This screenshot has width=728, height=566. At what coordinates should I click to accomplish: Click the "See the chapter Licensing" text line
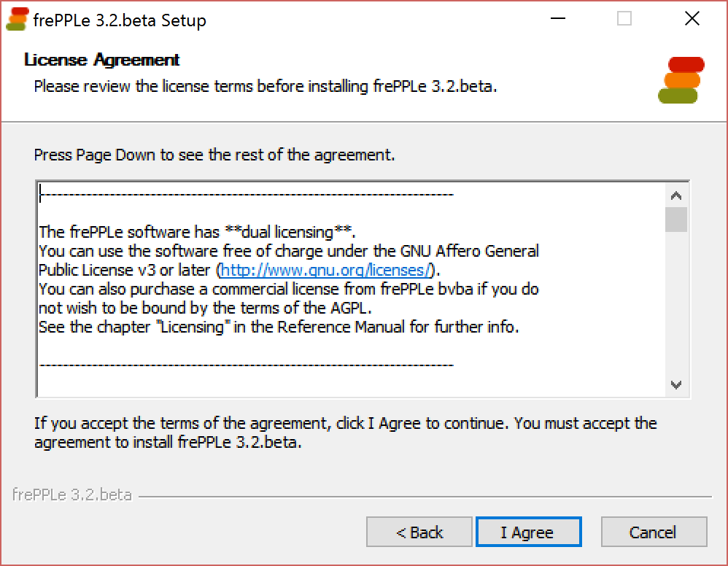(279, 327)
